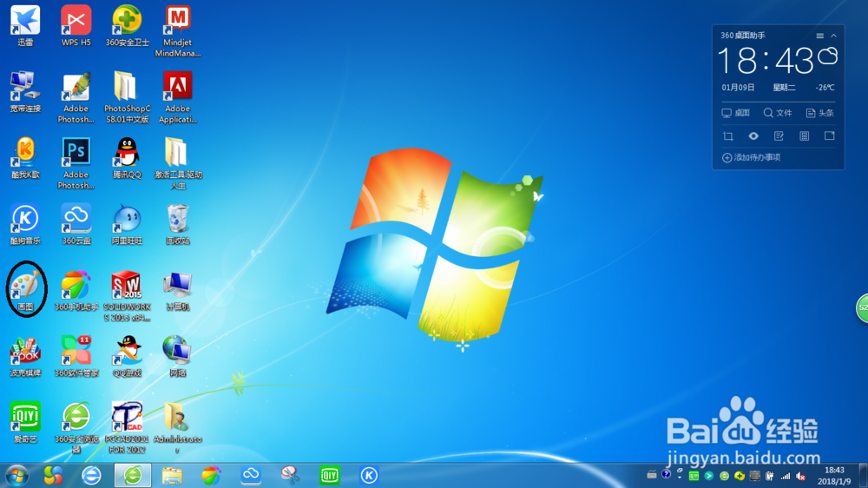Click the 桌面 button in widget
Viewport: 868px width, 488px height.
click(736, 113)
